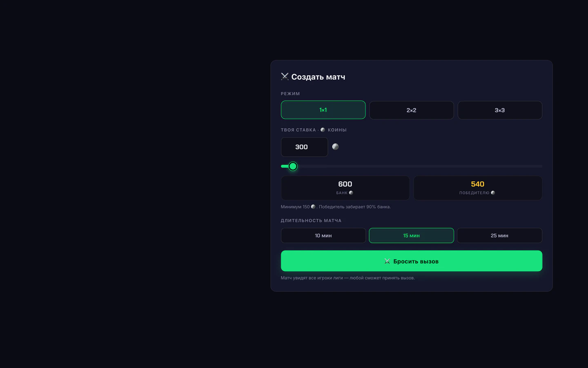Click the text Победитель забирает 90% банка

(x=355, y=207)
